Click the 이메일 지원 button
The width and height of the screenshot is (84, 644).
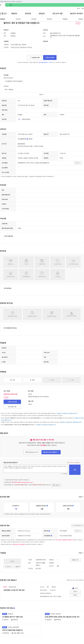12,407
